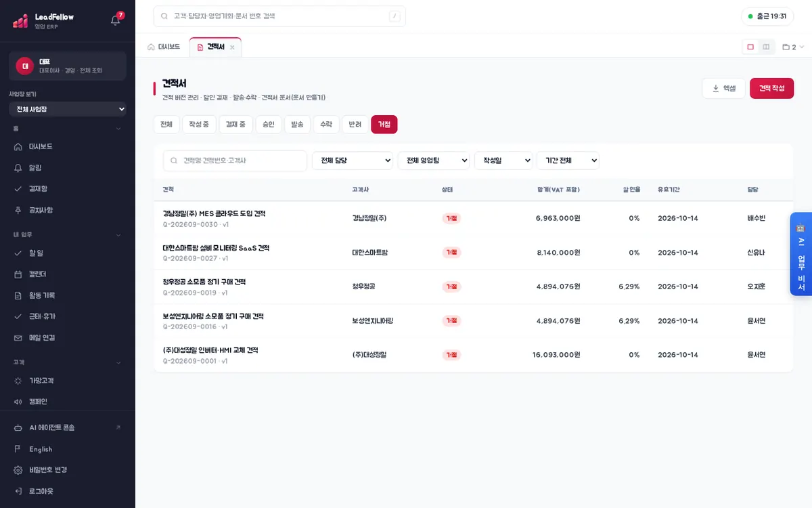Select the 승인 status filter tab
This screenshot has height=508, width=812.
pos(269,125)
